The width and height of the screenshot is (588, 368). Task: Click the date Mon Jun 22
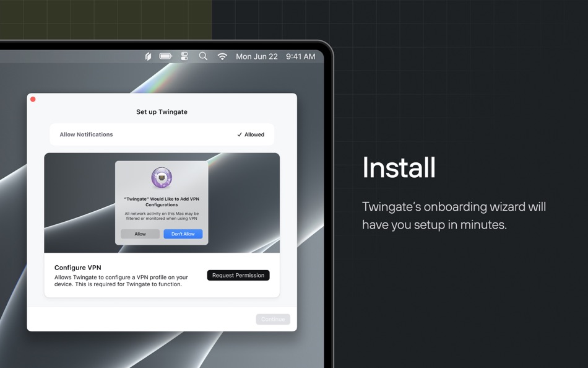click(256, 56)
